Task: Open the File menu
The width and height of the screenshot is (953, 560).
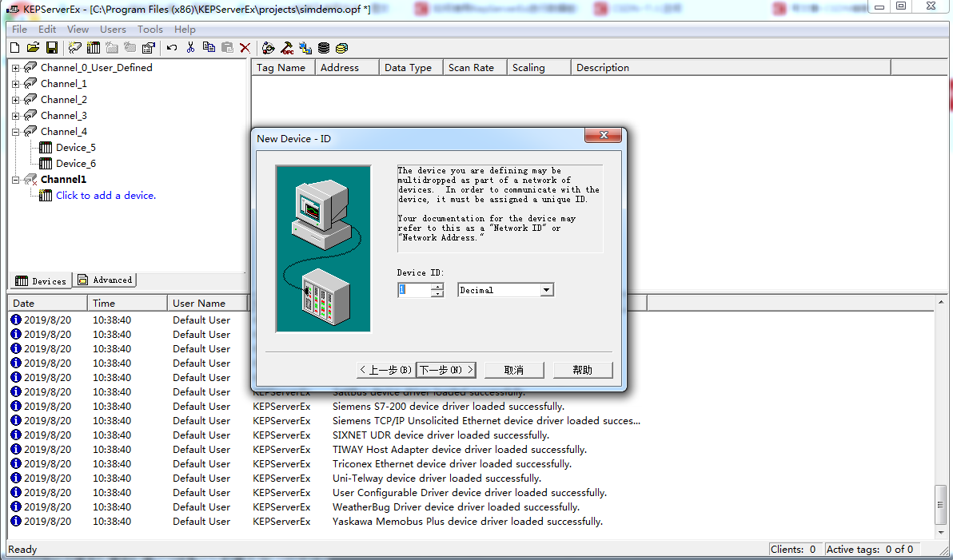Action: pyautogui.click(x=19, y=29)
